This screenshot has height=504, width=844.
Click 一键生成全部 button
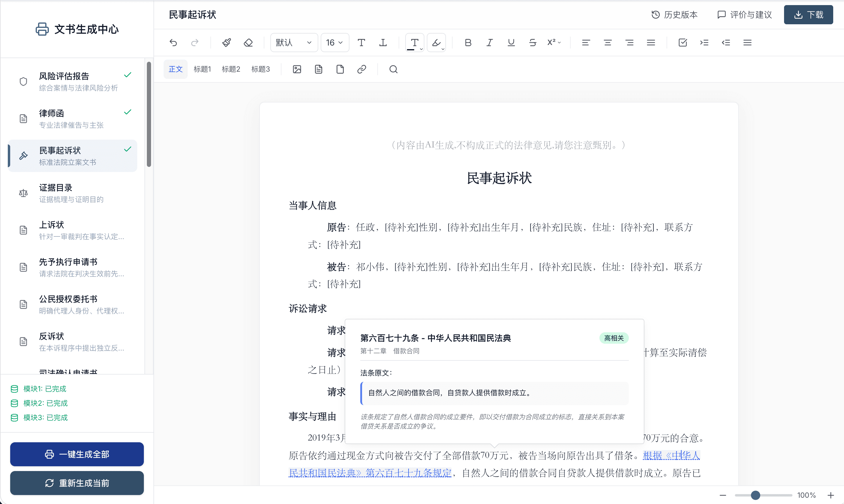click(77, 454)
